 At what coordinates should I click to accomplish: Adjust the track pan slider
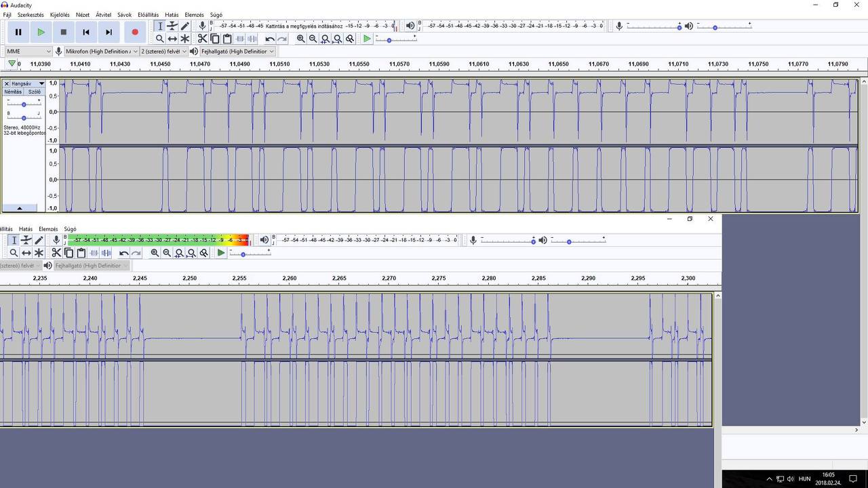point(24,117)
